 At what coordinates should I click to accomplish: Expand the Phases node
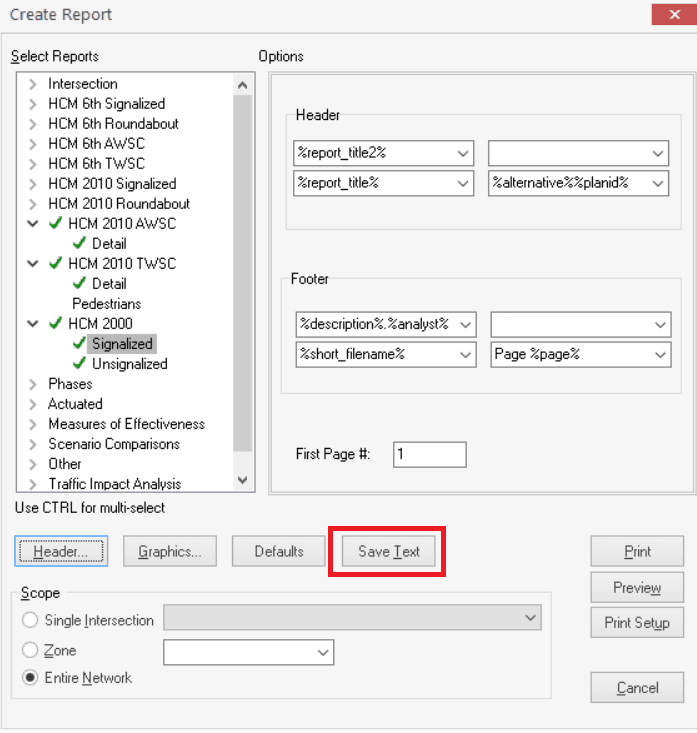tap(32, 384)
